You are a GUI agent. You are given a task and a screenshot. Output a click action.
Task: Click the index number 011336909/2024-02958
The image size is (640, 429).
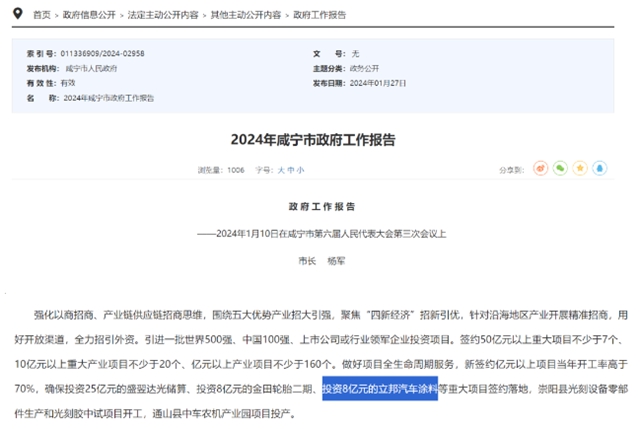(102, 53)
